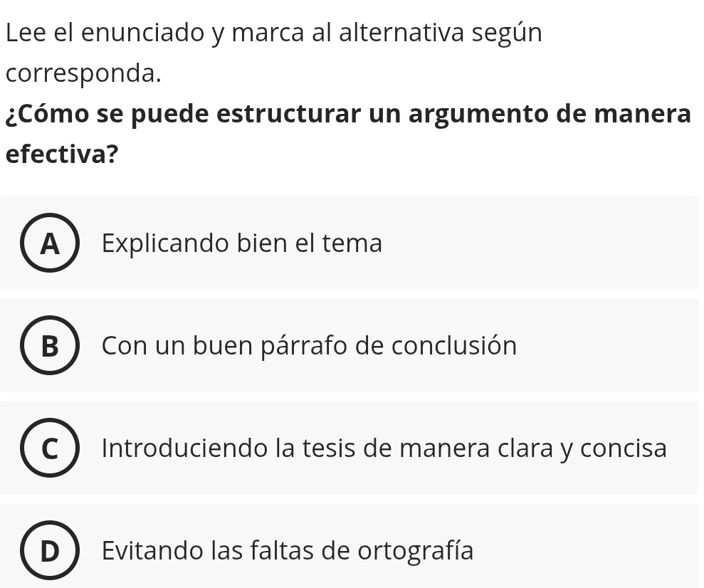Click "Con un buen párrafo de conclusión" text
This screenshot has height=588, width=704.
pyautogui.click(x=309, y=346)
